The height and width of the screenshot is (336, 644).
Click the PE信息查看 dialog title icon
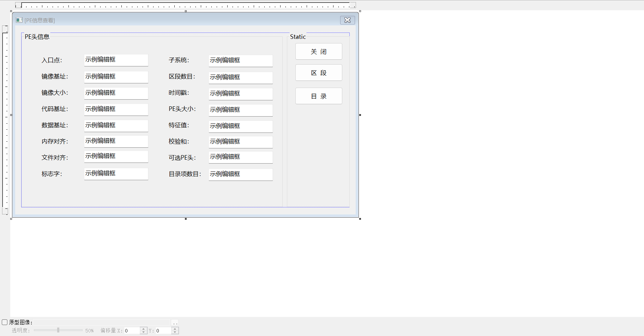click(x=19, y=20)
